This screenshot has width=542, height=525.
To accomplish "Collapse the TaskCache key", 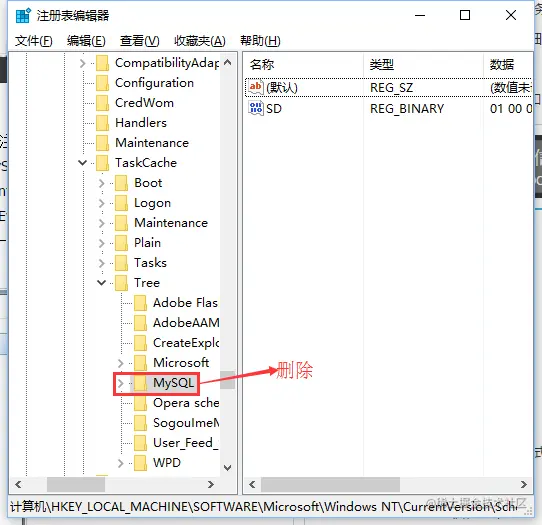I will click(82, 162).
